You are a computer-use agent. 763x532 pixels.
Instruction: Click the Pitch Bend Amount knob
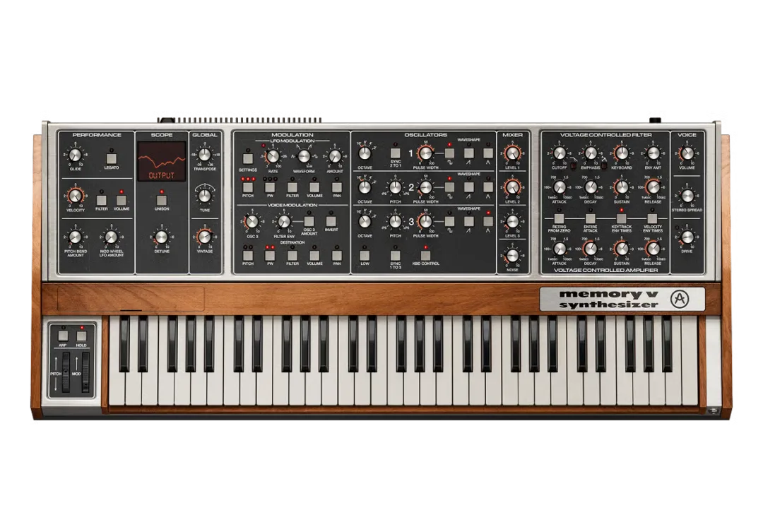point(75,237)
